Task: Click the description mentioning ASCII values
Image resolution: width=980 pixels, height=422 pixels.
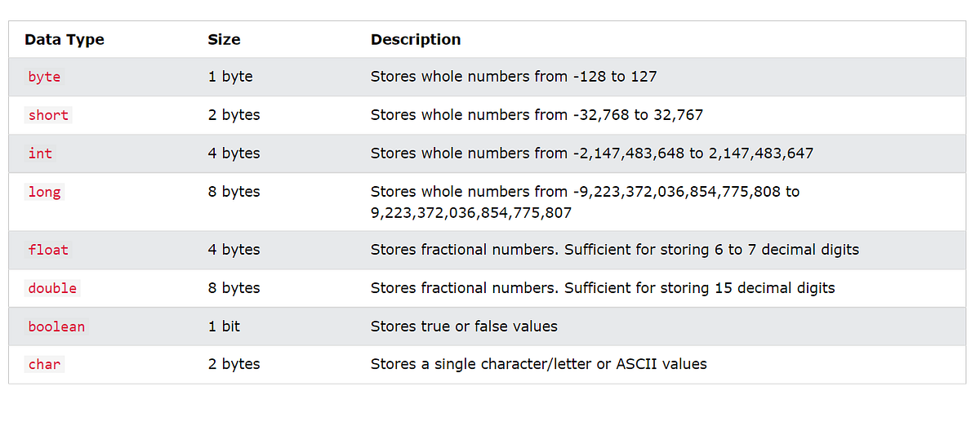Action: point(539,365)
